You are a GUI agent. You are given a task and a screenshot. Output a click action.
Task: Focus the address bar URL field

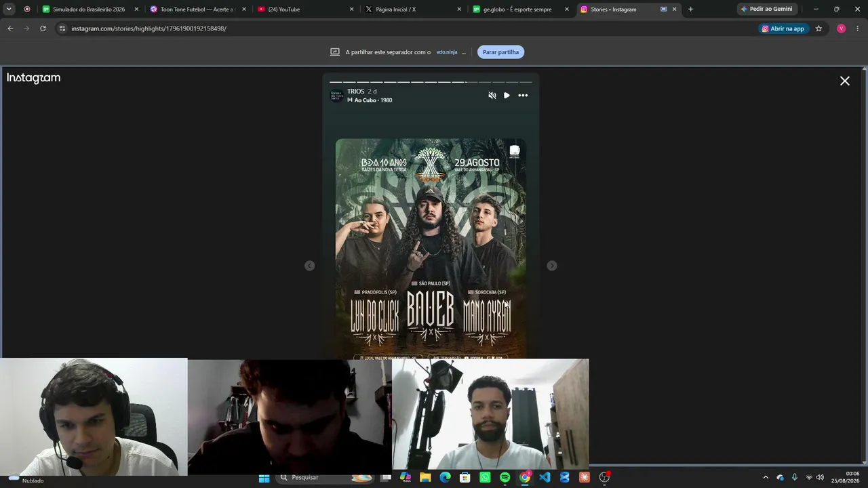pyautogui.click(x=407, y=28)
